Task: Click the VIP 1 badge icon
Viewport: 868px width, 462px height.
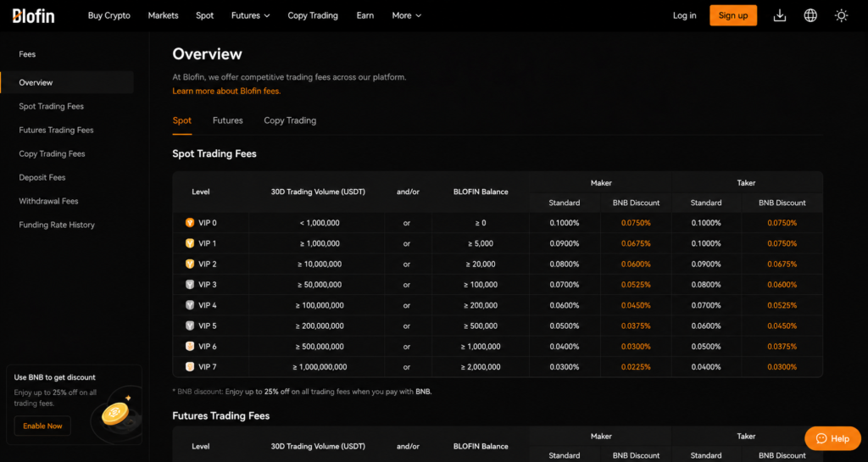Action: tap(190, 243)
